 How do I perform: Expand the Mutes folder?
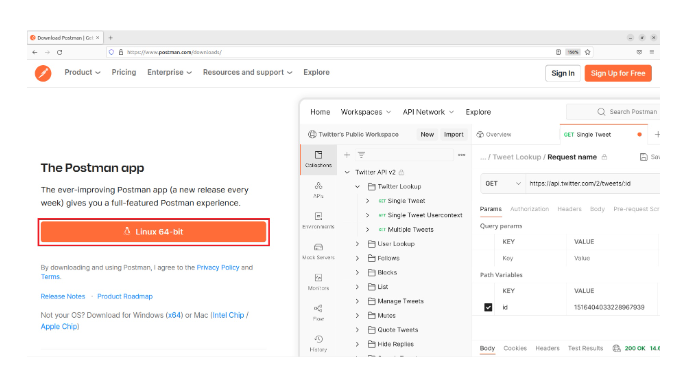tap(357, 316)
